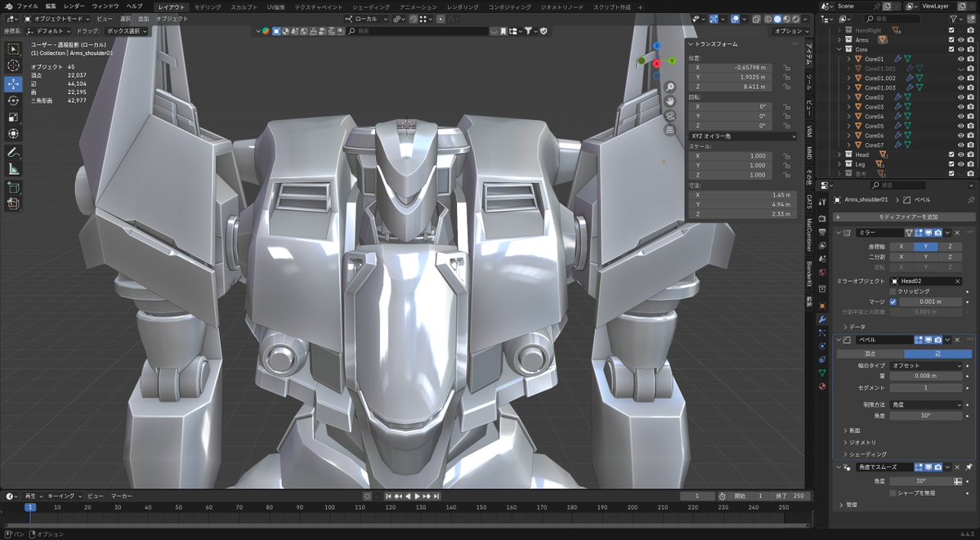
Task: Open the Object properties orange square tab
Action: click(822, 306)
